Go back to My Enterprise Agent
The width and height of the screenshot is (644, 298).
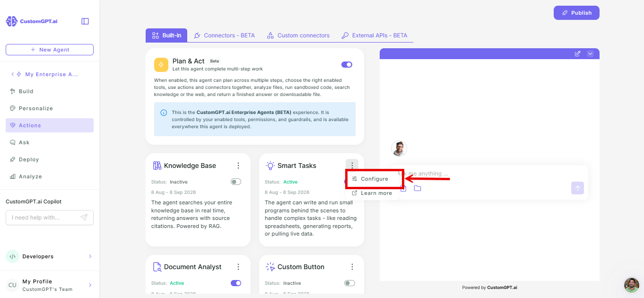[44, 74]
